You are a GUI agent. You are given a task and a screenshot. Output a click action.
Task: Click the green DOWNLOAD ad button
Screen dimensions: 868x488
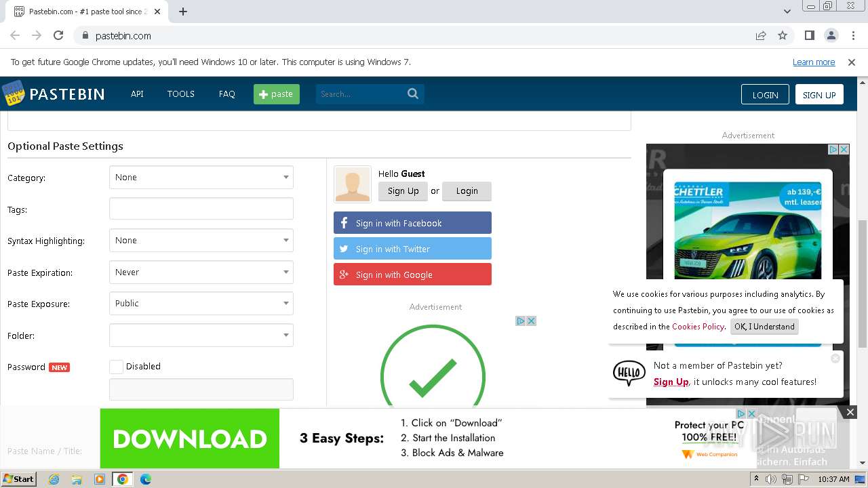click(190, 439)
